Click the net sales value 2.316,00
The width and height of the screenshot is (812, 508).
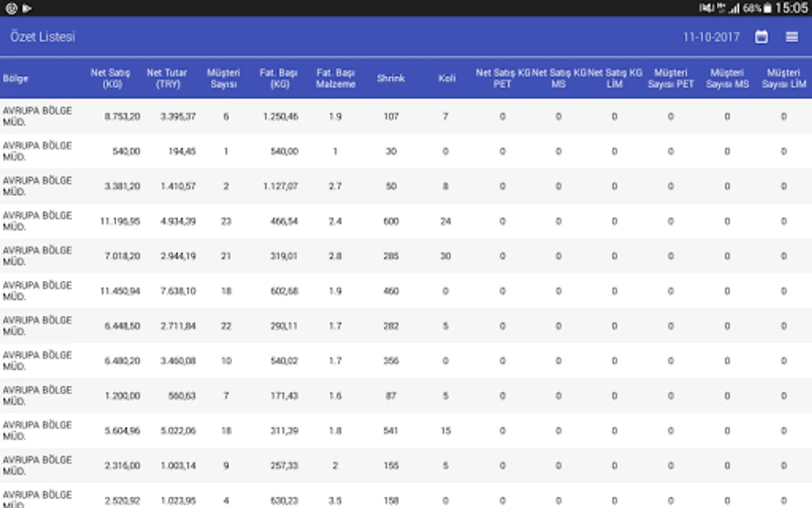tap(122, 466)
